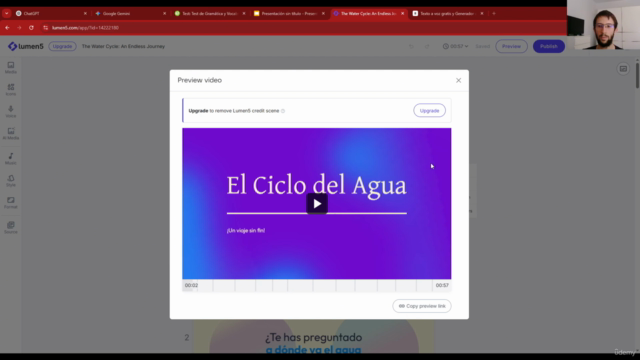Click the site info icon in the address bar
This screenshot has width=640, height=360.
coord(45,28)
